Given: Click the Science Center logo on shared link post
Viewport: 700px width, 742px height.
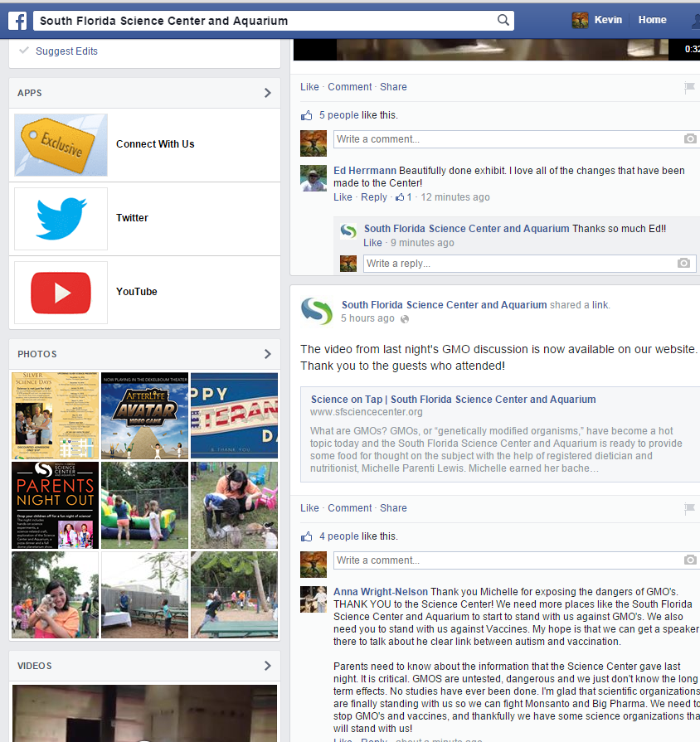Looking at the screenshot, I should coord(317,311).
